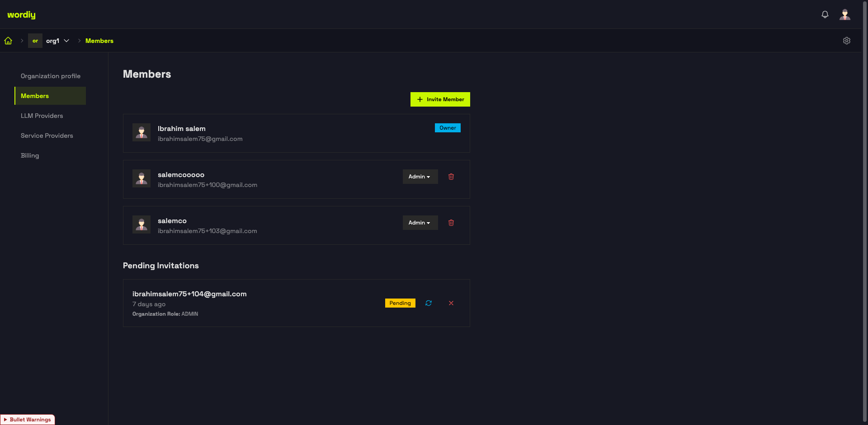Viewport: 868px width, 425px height.
Task: Click the org1 'or' badge icon
Action: (x=35, y=41)
